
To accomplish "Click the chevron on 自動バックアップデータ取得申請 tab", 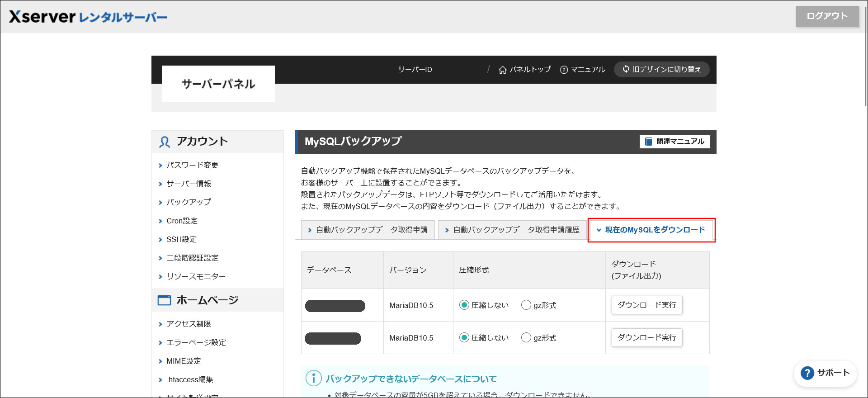I will [310, 230].
